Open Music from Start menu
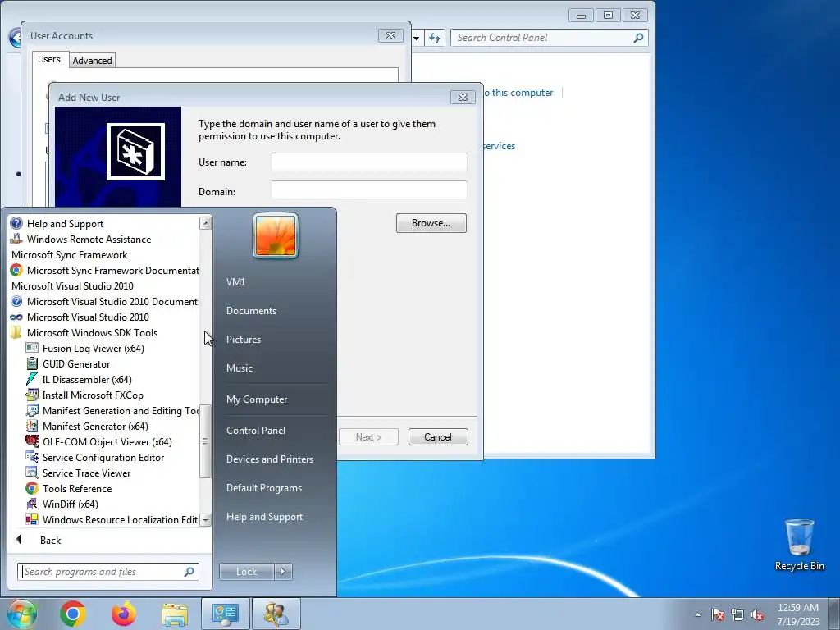The image size is (840, 630). [x=239, y=368]
